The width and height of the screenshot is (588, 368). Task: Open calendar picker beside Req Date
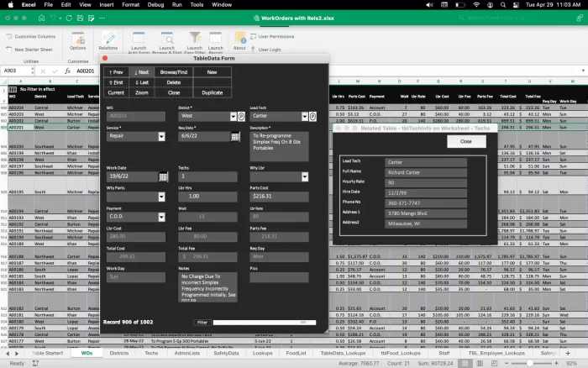coord(235,136)
